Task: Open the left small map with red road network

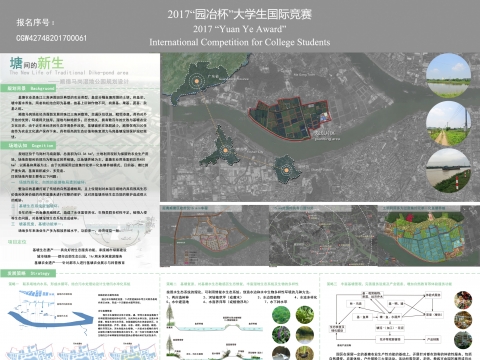Action: pos(214,236)
